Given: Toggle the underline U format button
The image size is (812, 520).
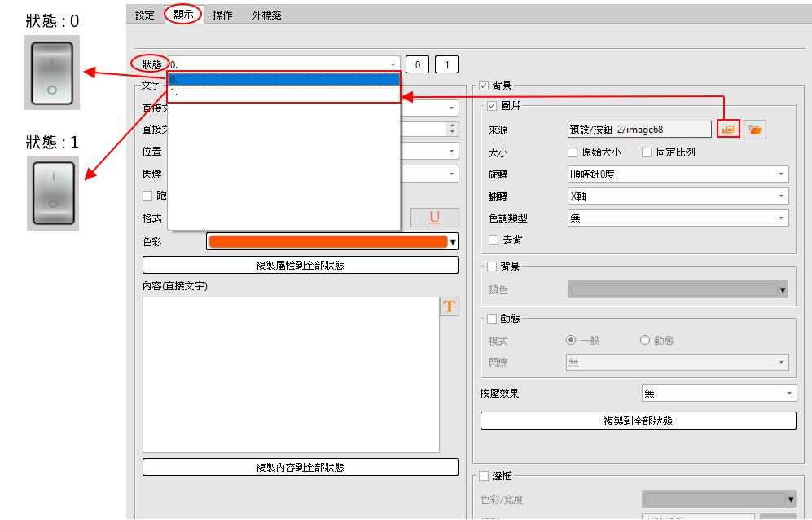Looking at the screenshot, I should (434, 218).
